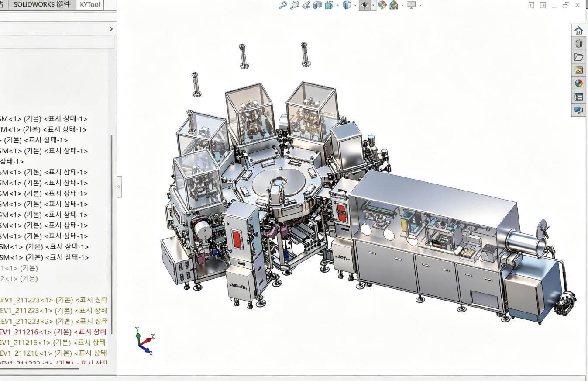Open the Appearances color sphere in task pane
This screenshot has width=588, height=381.
[x=578, y=83]
